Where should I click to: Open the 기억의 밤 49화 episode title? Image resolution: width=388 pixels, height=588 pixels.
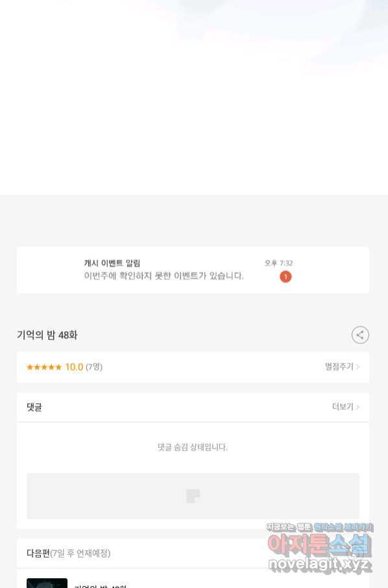click(101, 586)
